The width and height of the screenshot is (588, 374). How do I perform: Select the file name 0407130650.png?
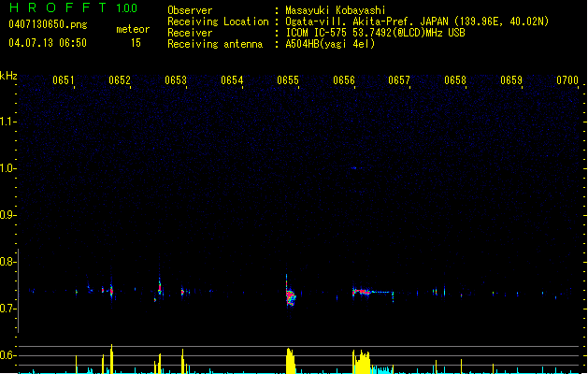(48, 24)
